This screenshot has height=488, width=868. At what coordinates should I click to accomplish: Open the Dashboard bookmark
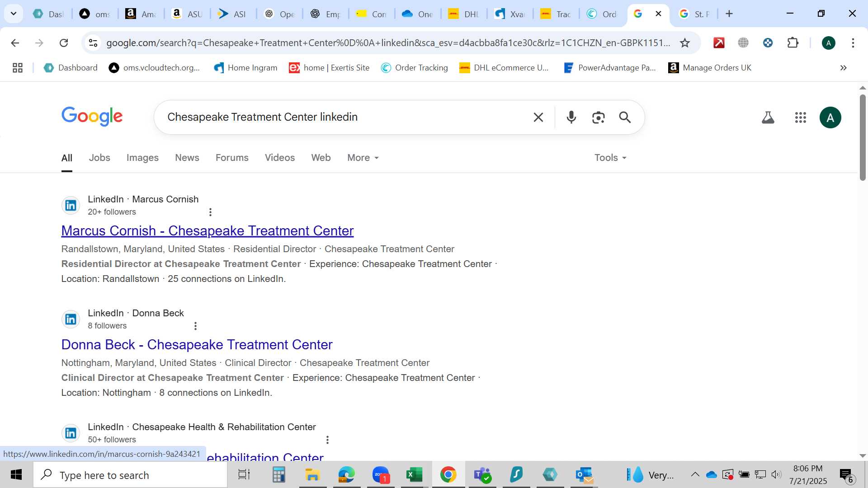71,68
